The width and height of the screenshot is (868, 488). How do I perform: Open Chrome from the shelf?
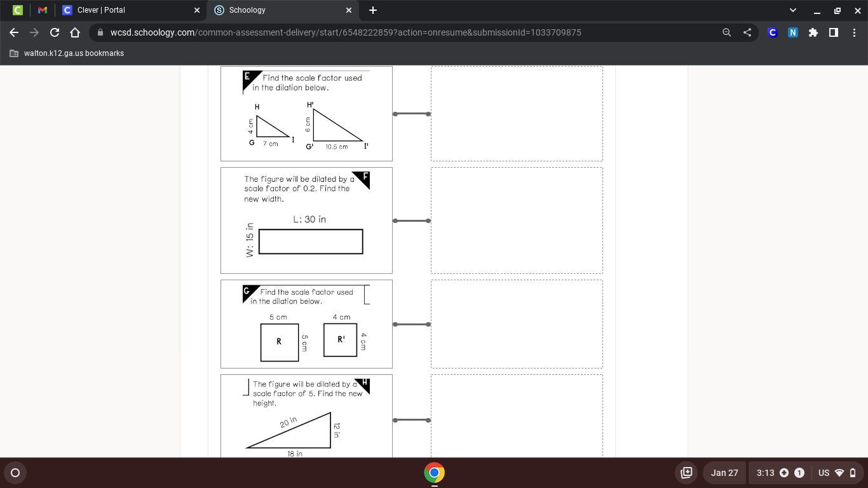pos(434,473)
